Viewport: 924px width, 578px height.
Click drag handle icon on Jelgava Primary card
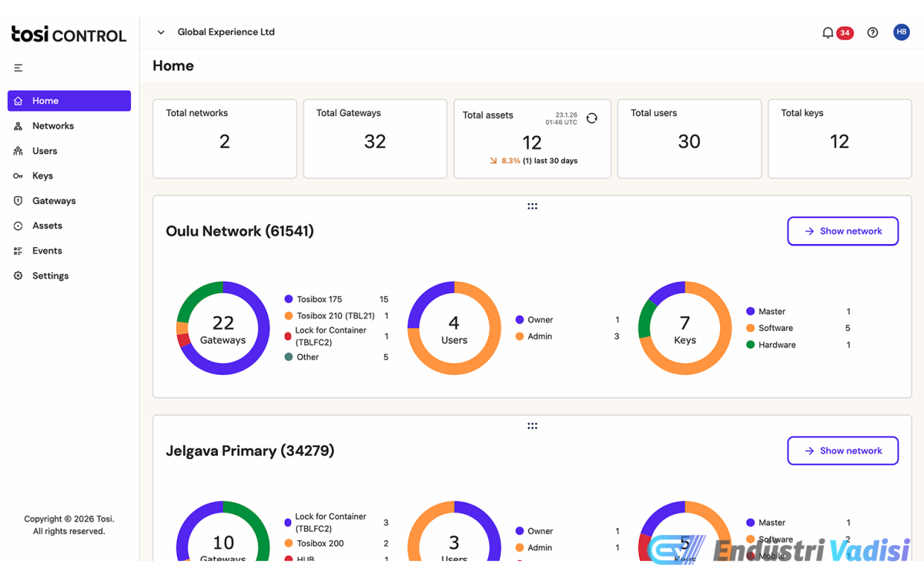pyautogui.click(x=532, y=426)
